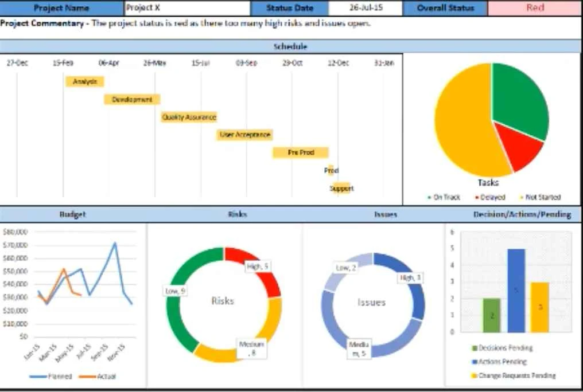Click the Medium, 8 risks data label
The image size is (583, 392).
[x=252, y=348]
